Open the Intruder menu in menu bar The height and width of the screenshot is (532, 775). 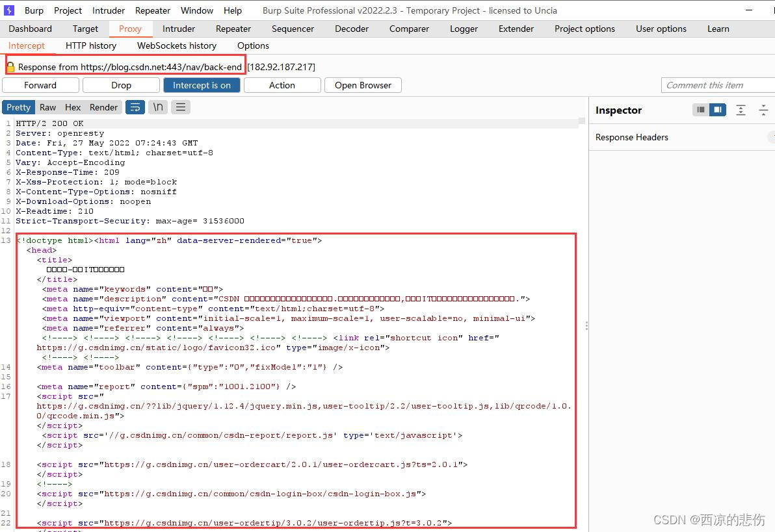[x=108, y=10]
